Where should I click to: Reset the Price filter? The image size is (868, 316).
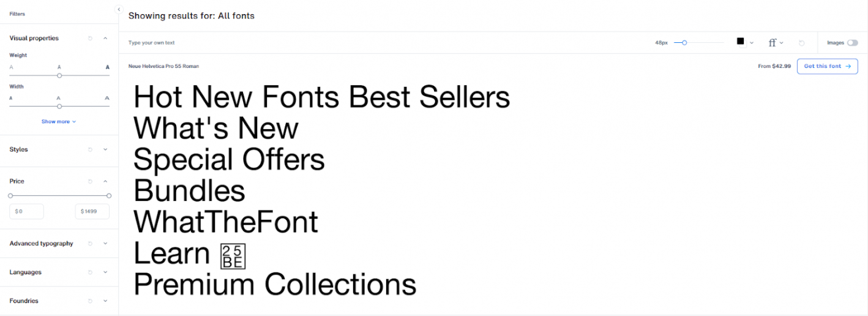90,181
